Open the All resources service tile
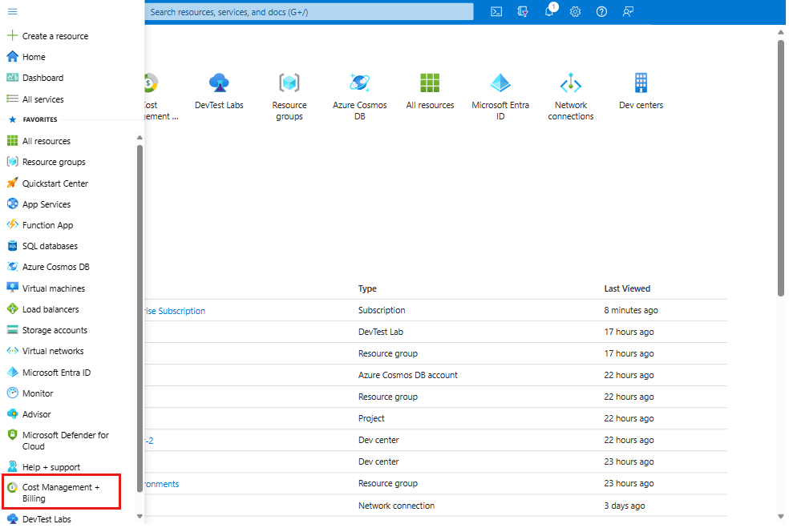 click(x=430, y=91)
